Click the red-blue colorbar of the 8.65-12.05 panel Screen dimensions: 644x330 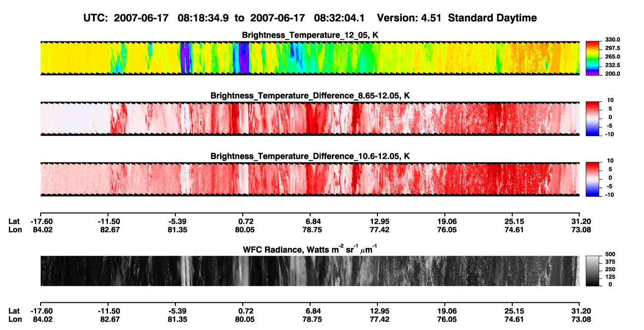(593, 118)
